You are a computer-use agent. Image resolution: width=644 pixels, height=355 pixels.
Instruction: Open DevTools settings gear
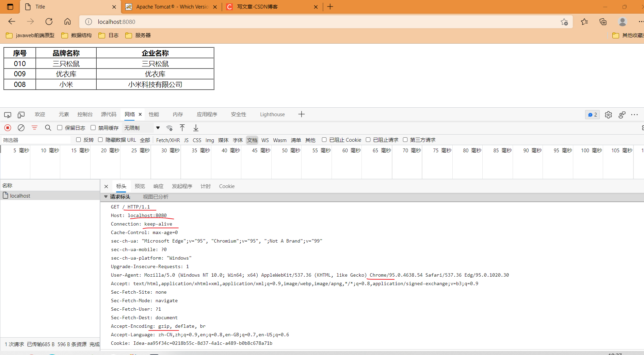point(608,115)
